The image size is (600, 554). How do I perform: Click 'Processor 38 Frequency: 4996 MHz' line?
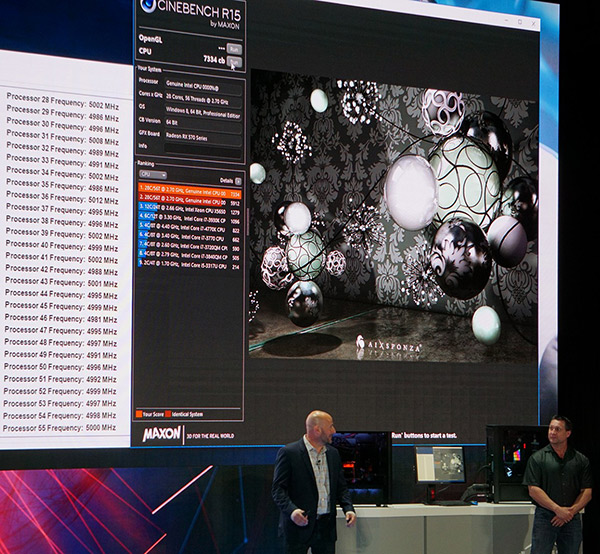(x=62, y=221)
